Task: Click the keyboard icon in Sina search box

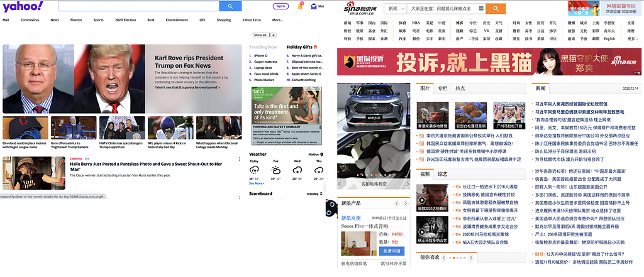Action: [x=480, y=9]
